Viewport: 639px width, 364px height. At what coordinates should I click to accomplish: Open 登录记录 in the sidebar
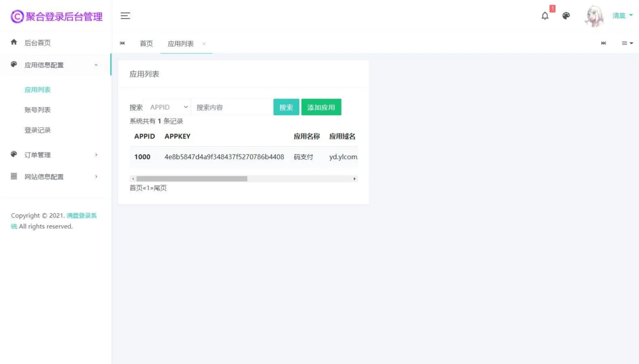37,130
